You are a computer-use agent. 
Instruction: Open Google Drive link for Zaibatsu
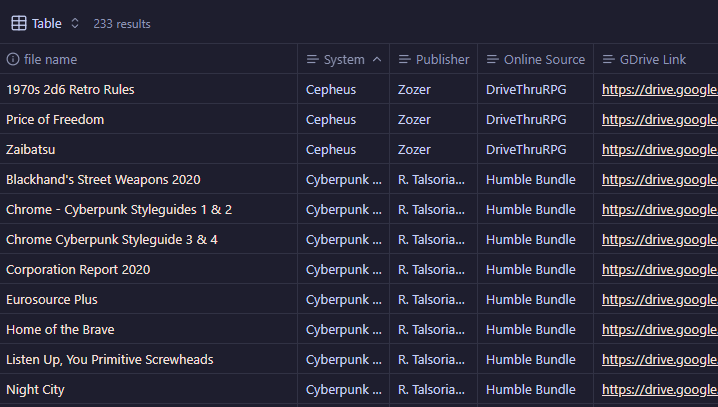tap(659, 149)
